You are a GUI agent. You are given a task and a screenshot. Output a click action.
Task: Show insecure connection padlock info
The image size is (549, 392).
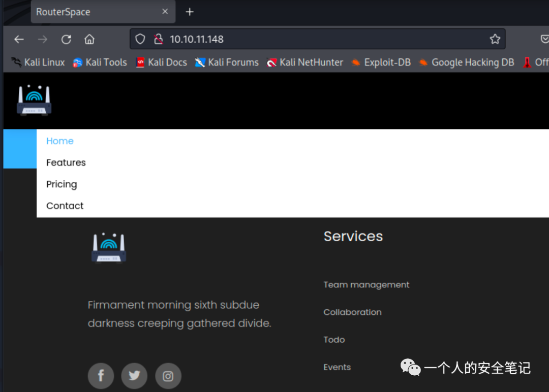[x=158, y=39]
